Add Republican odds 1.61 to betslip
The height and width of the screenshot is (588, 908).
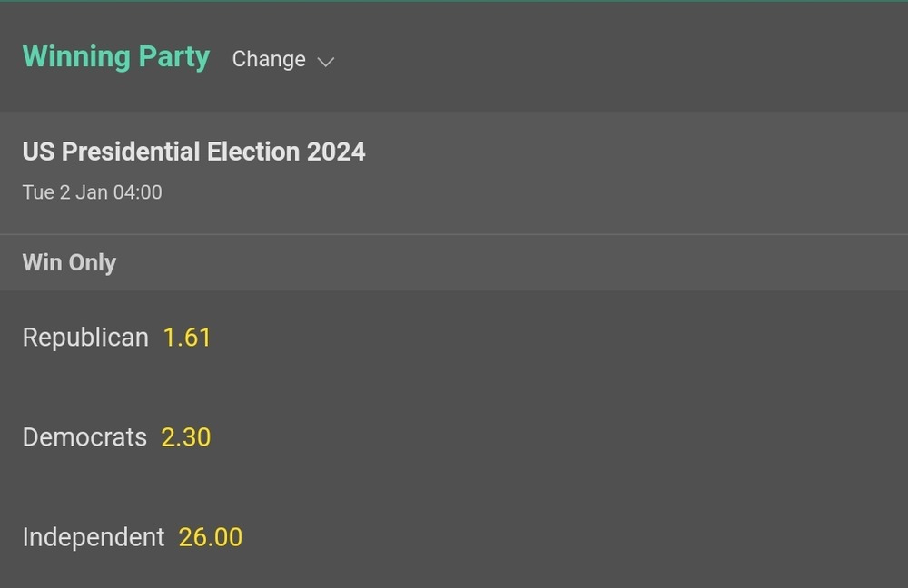187,338
